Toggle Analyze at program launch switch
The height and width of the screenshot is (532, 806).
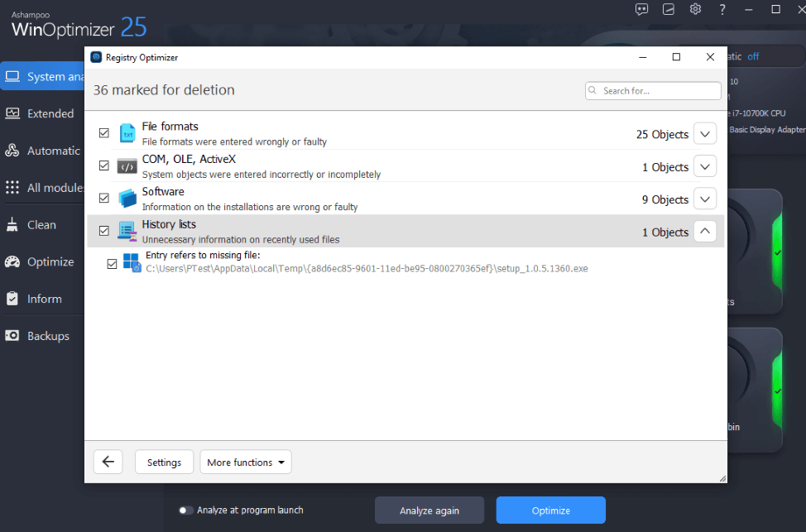[185, 510]
